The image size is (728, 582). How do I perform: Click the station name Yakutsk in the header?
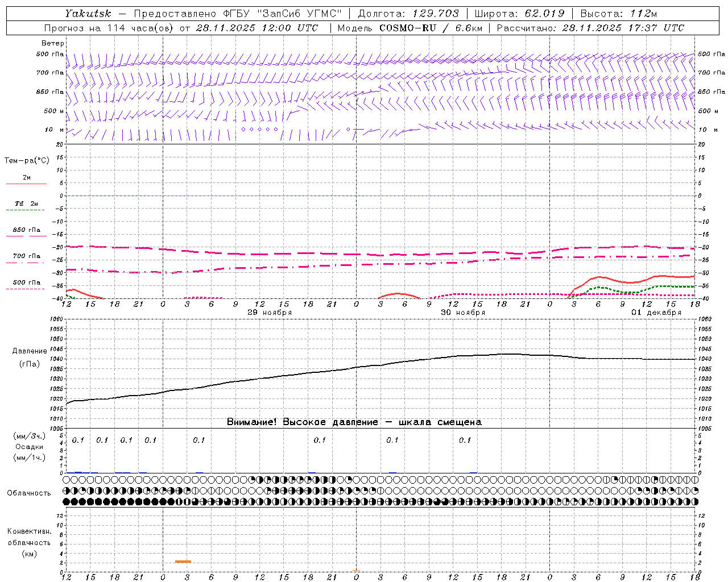tap(88, 14)
